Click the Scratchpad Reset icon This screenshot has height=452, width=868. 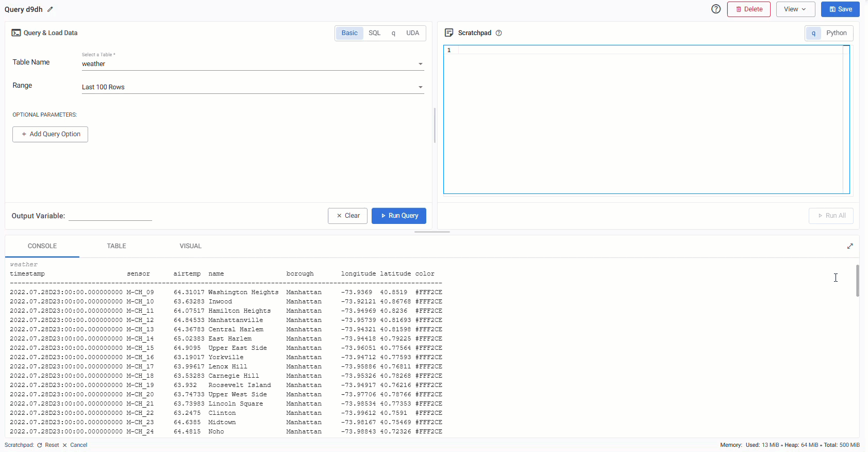coord(40,445)
